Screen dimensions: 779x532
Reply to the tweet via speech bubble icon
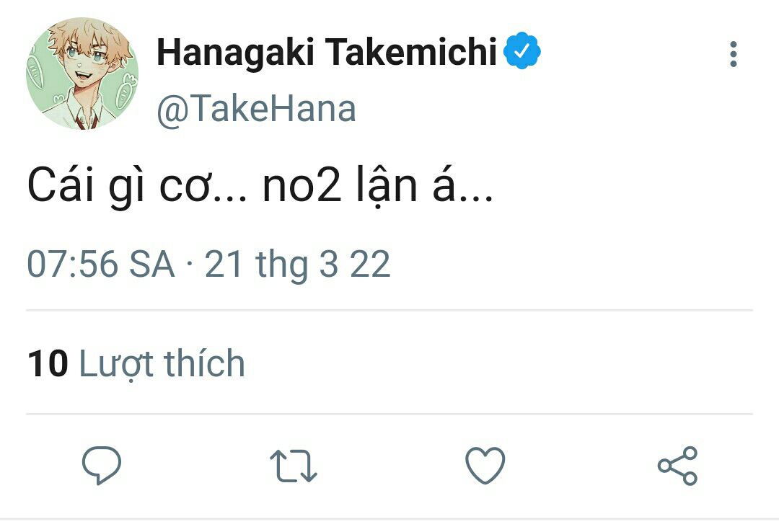[x=101, y=465]
